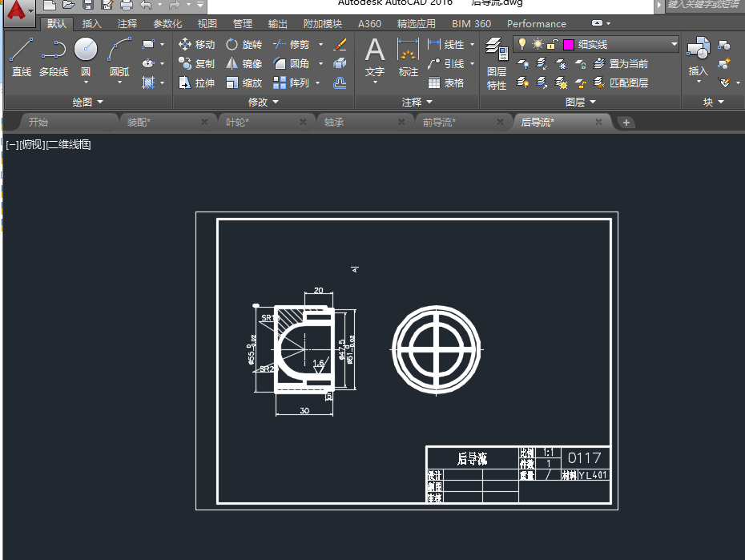Click the Plot printer icon
Screen dimensions: 745x560
pyautogui.click(x=126, y=5)
